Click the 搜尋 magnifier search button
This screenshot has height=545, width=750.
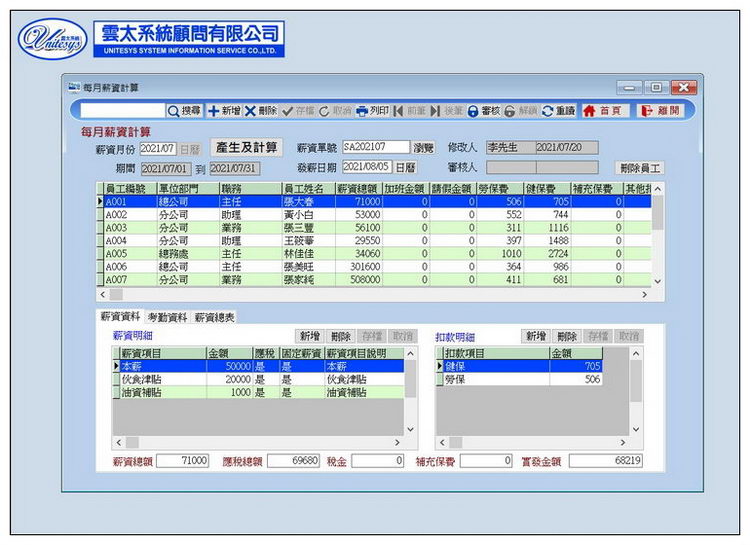184,111
